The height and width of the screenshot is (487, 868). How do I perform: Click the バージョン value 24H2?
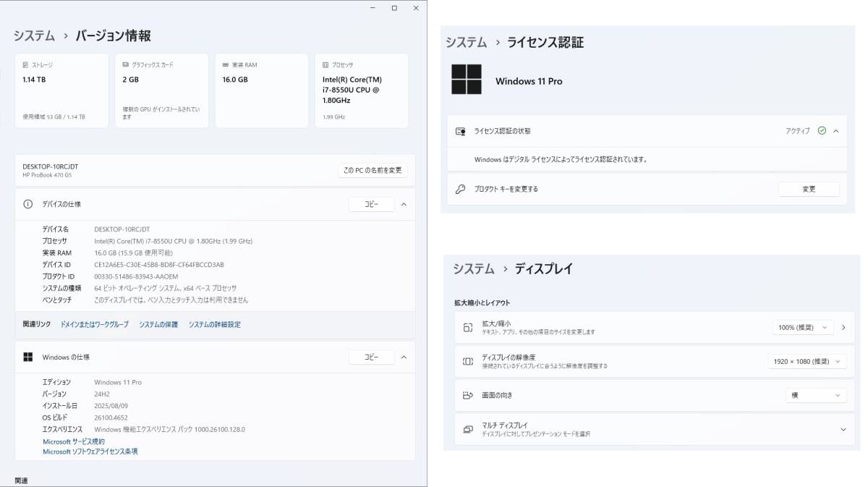[102, 394]
